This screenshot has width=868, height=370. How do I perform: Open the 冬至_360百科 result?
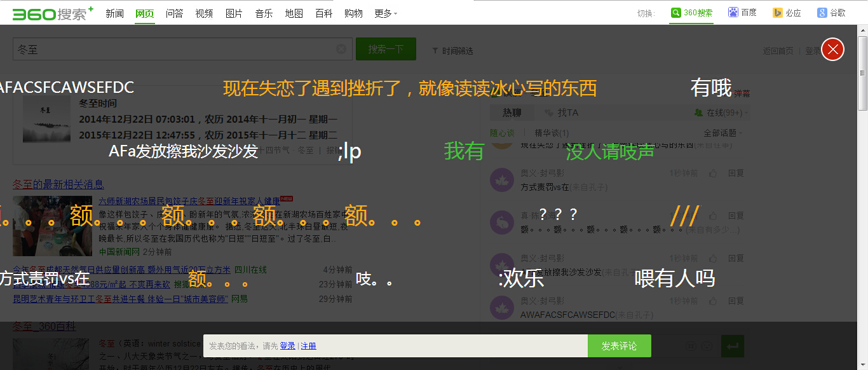pyautogui.click(x=44, y=327)
